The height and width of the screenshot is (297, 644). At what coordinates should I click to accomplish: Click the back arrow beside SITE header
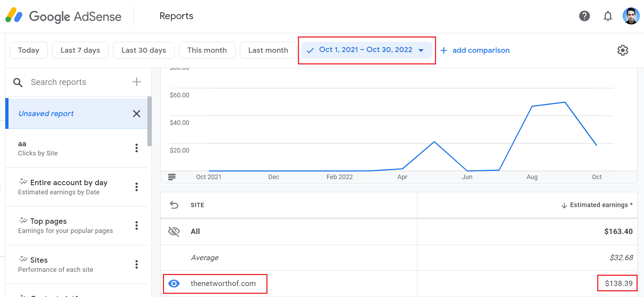click(x=174, y=205)
